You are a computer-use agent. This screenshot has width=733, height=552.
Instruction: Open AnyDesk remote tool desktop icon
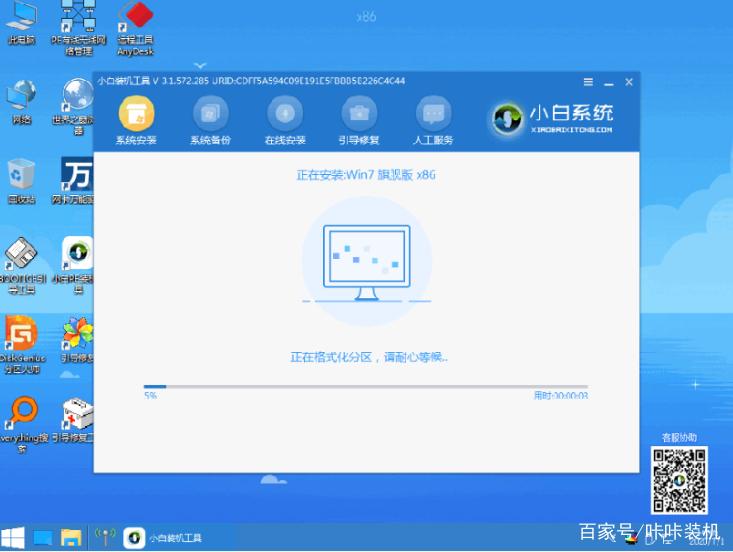136,29
